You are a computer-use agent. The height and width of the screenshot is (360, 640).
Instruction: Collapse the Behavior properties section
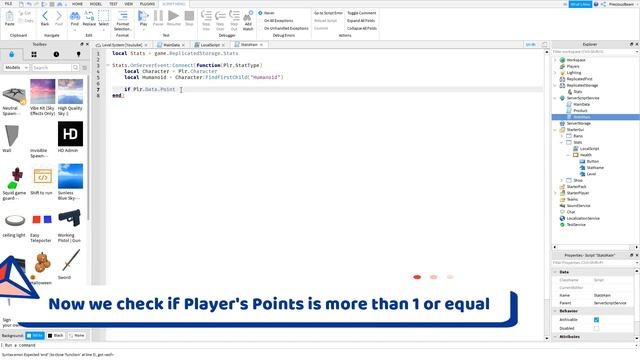point(555,311)
